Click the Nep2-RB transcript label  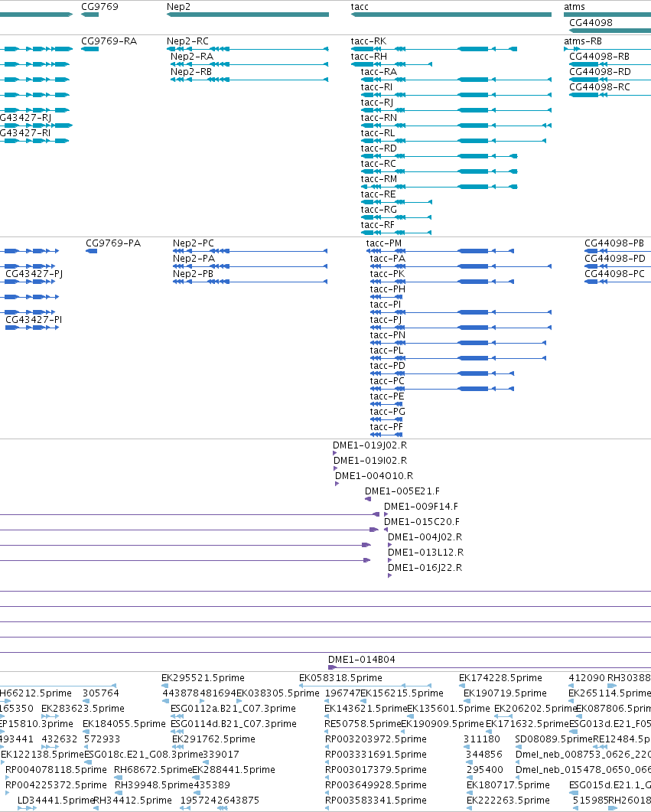point(191,71)
